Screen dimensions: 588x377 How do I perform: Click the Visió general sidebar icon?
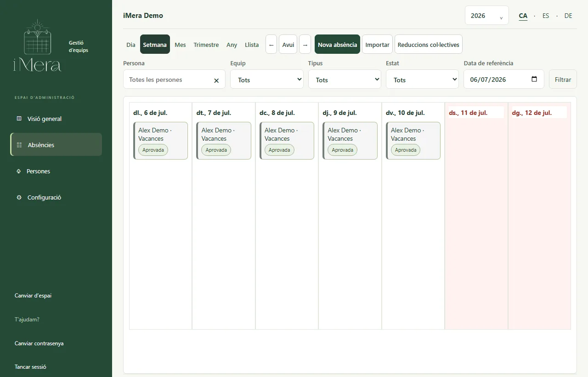(x=19, y=119)
